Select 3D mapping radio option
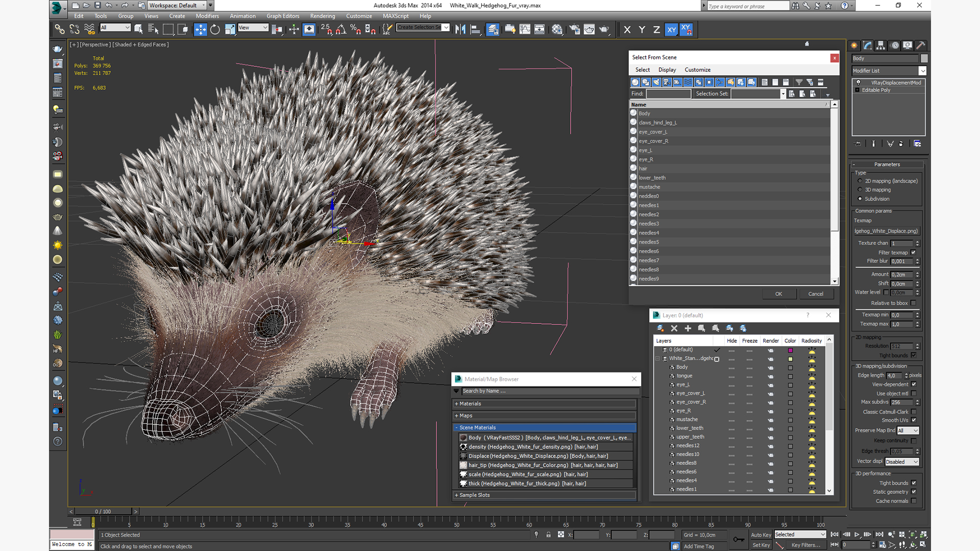 pos(860,190)
